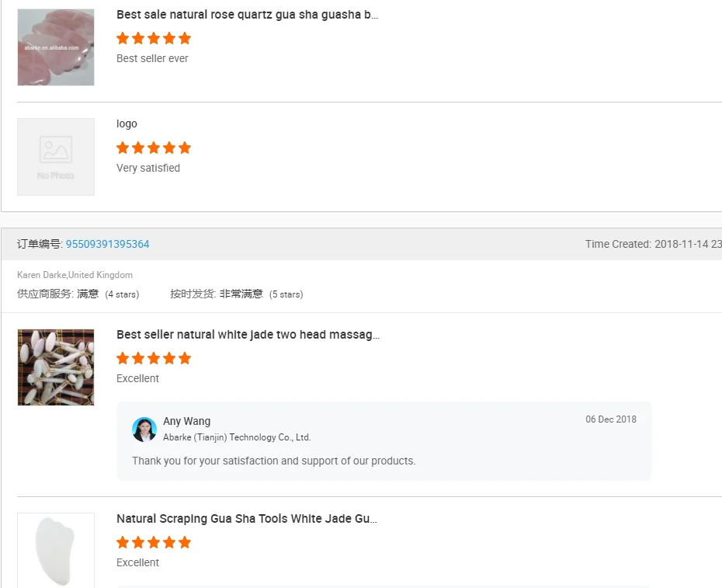Click the stars above the first 'Excellent' review
Image resolution: width=722 pixels, height=588 pixels.
pos(154,358)
